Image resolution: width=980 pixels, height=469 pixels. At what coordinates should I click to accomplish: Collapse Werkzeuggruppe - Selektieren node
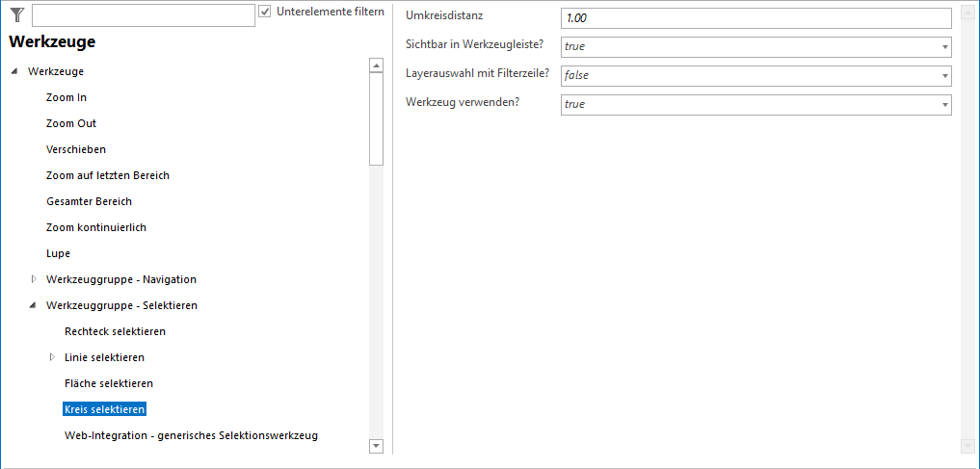tap(34, 306)
